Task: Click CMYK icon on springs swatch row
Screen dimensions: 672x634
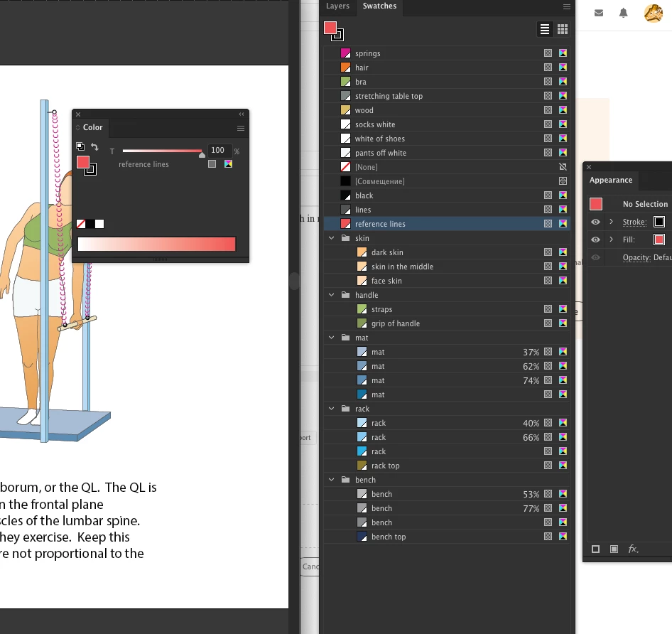Action: point(563,53)
